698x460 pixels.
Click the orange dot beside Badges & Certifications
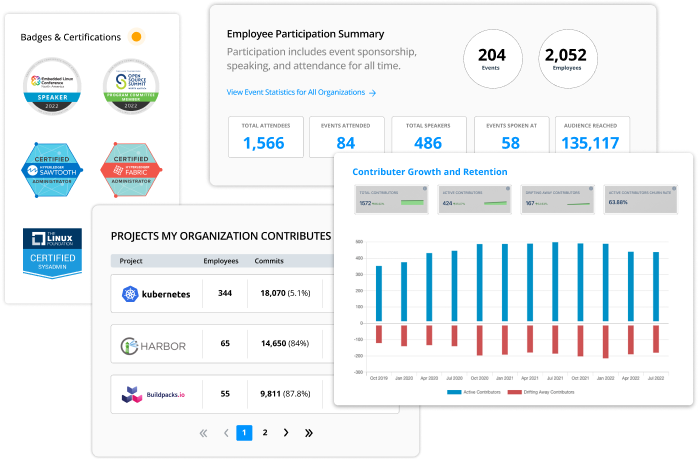tap(137, 37)
